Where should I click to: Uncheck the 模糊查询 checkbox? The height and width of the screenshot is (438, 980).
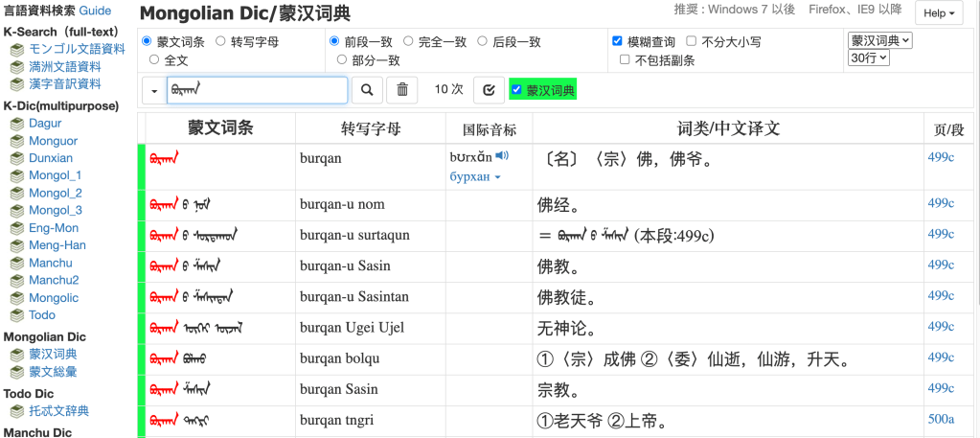pyautogui.click(x=617, y=41)
